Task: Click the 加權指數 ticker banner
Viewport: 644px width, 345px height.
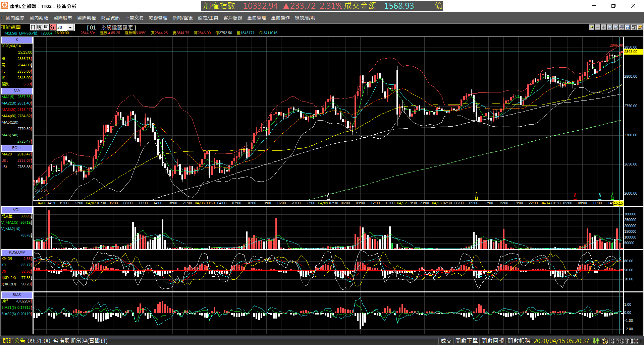Action: point(322,6)
